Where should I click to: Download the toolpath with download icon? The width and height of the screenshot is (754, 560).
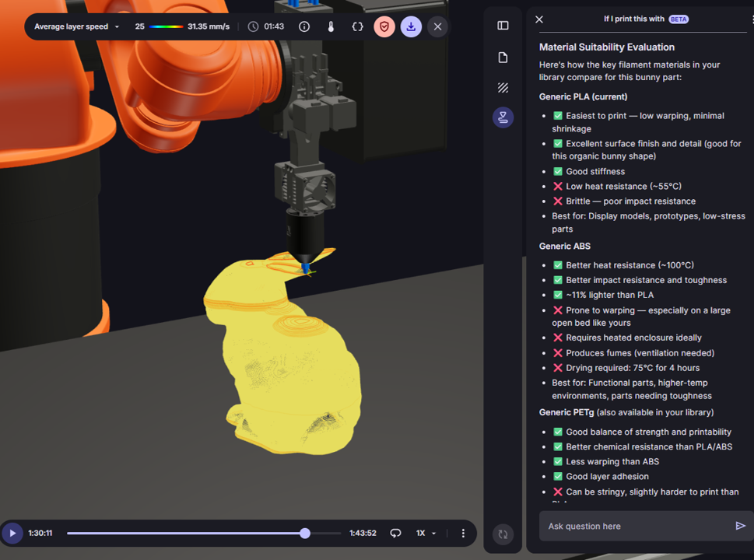tap(411, 26)
